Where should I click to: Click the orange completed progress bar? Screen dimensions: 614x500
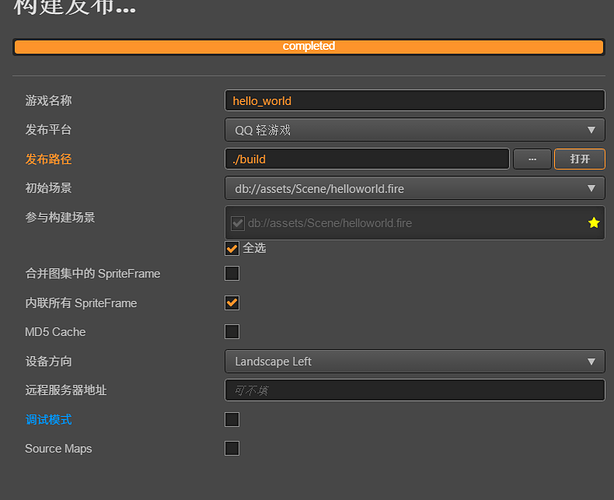coord(308,46)
